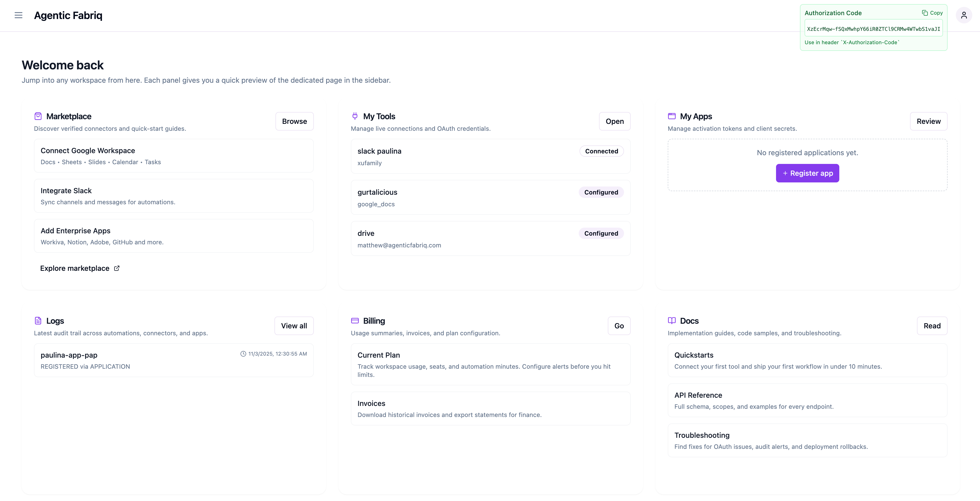
Task: Click the Read docs button
Action: (x=932, y=326)
